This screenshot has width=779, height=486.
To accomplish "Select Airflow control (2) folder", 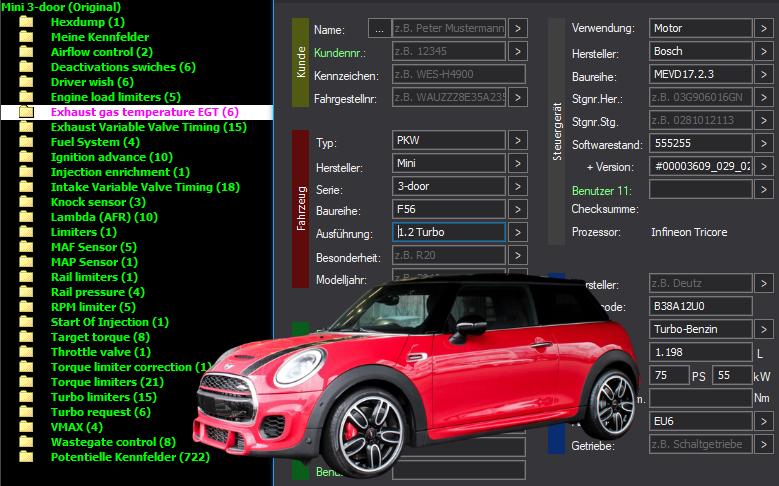I will [102, 52].
